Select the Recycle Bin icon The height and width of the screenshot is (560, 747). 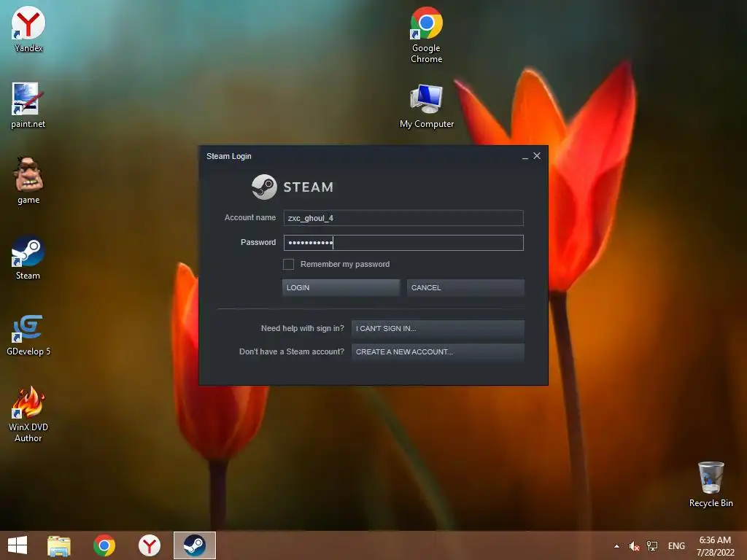point(711,484)
